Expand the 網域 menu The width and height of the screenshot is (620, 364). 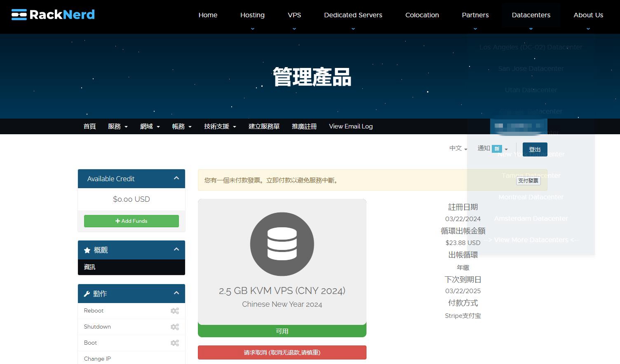150,126
